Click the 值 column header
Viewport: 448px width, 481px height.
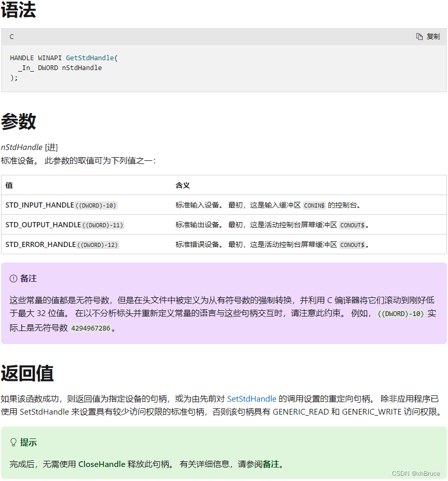[9, 185]
